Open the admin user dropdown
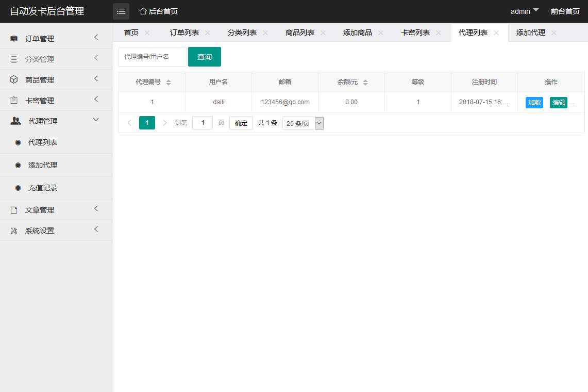 pos(525,11)
